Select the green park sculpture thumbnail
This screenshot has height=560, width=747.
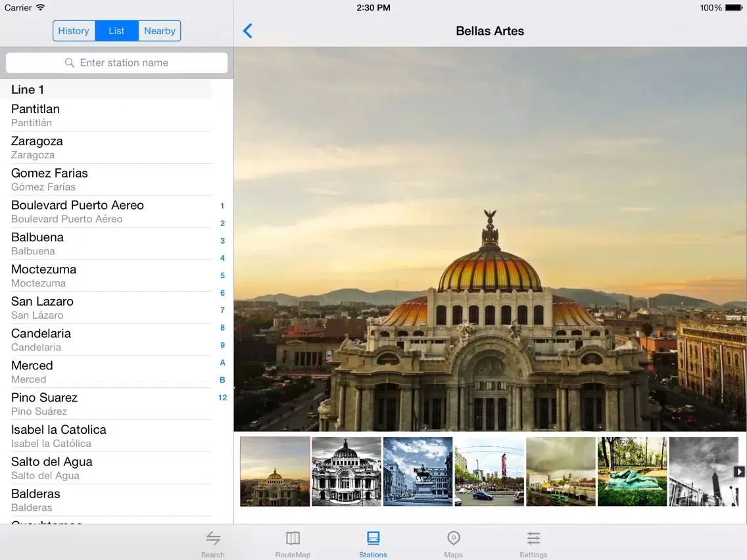click(x=632, y=471)
